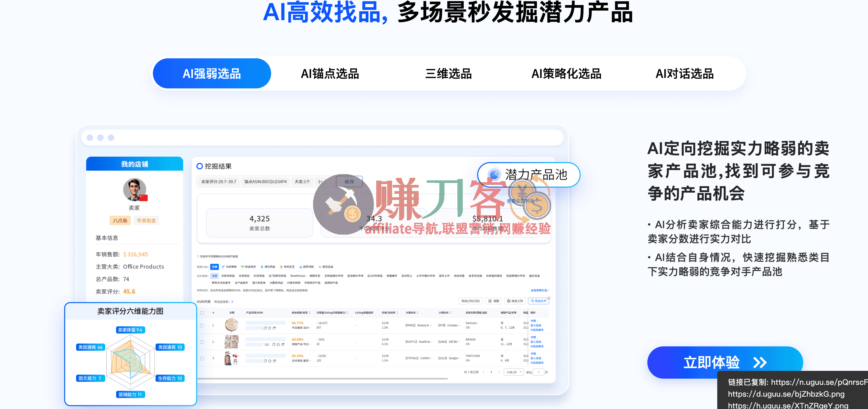Sort by 月销量/listing月销售额 column

coord(348,313)
